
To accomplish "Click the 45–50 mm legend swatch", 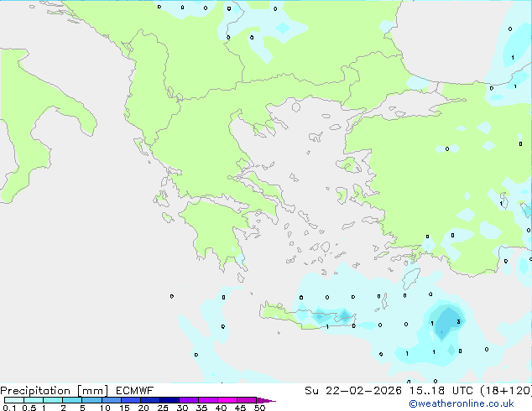I will pyautogui.click(x=247, y=400).
